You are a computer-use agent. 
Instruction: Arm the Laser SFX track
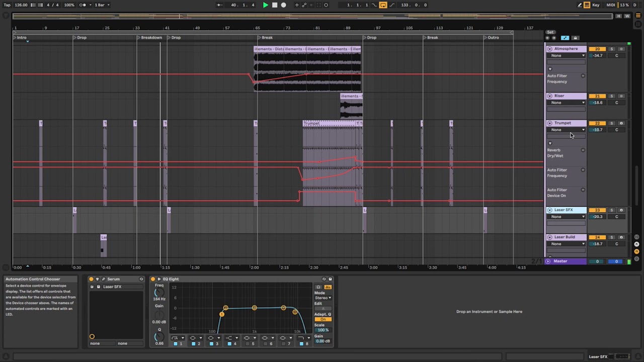[621, 210]
